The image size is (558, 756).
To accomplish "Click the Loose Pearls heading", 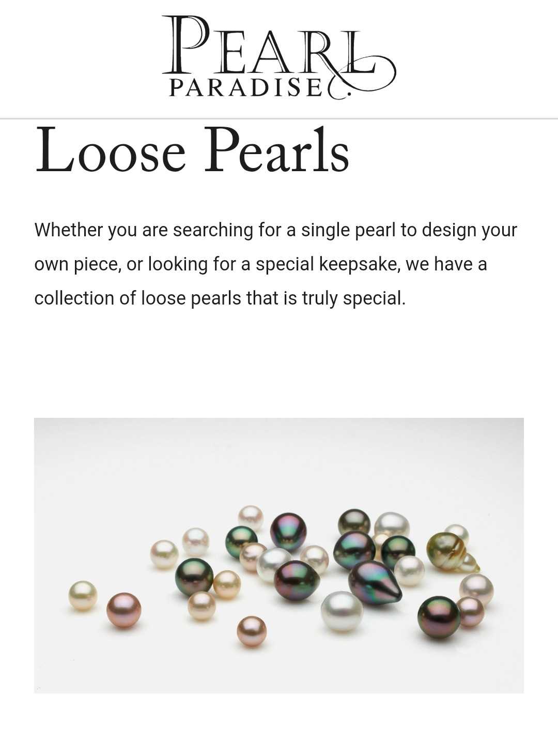I will (192, 150).
